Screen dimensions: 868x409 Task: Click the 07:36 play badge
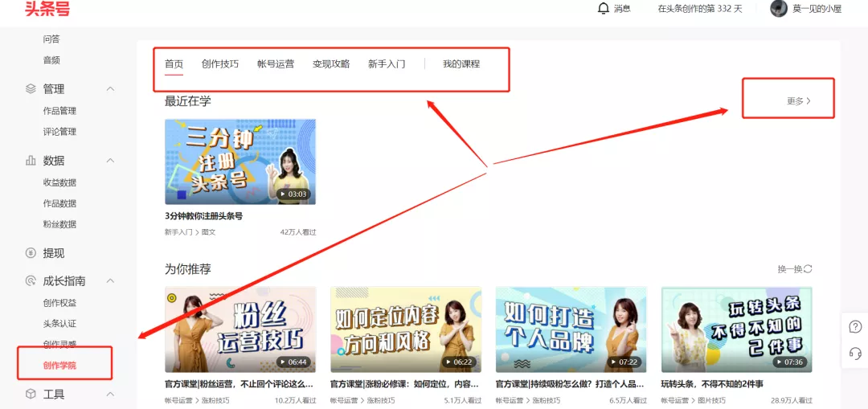pos(790,362)
